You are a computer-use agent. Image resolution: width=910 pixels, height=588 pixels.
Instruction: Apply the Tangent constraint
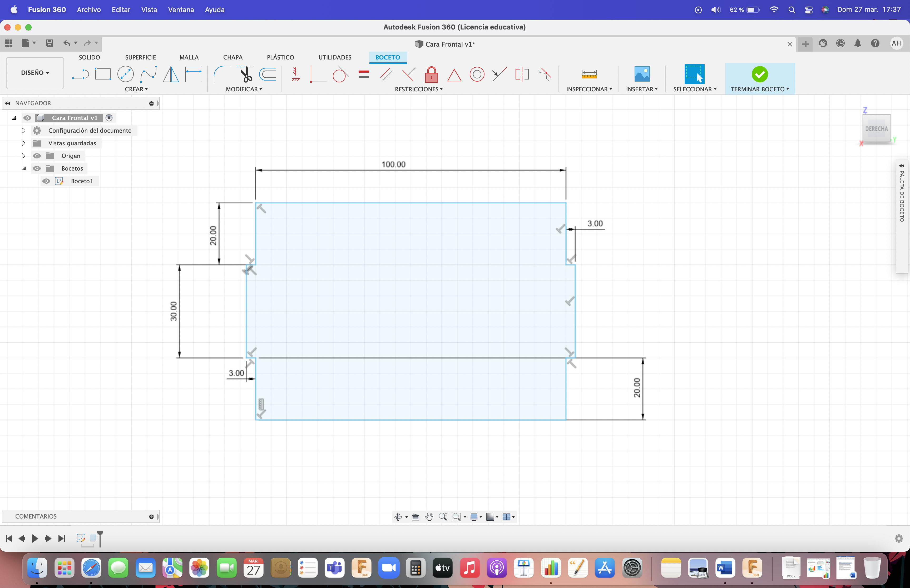pyautogui.click(x=341, y=74)
